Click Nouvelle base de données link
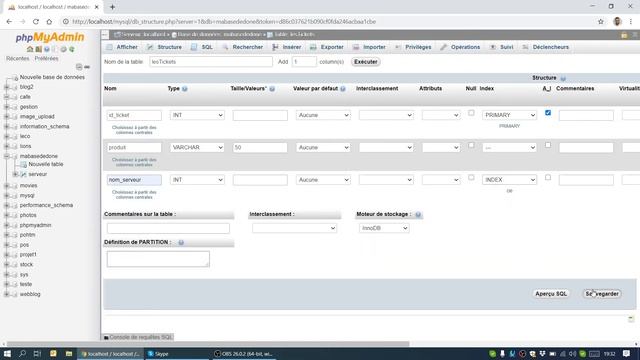 click(x=52, y=77)
